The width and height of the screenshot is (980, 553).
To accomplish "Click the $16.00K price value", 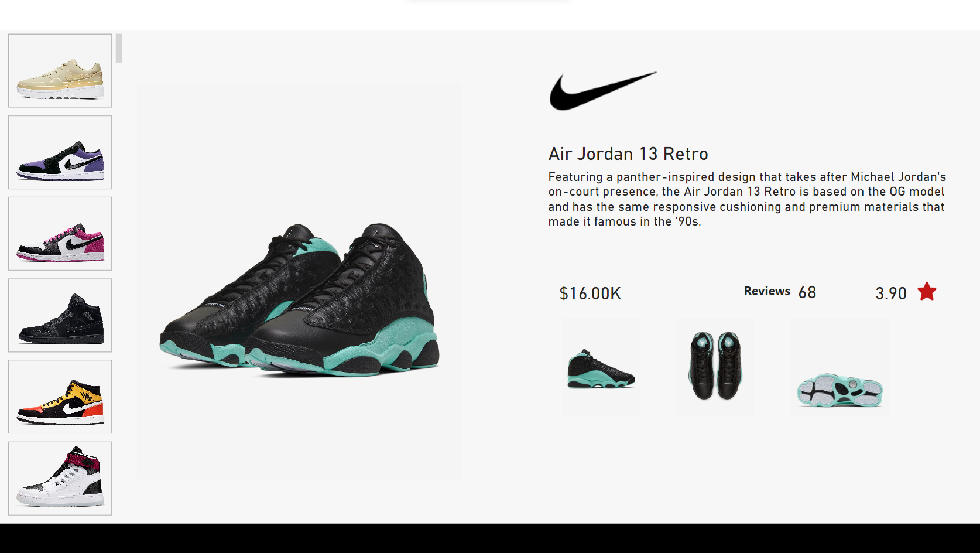I will coord(590,293).
